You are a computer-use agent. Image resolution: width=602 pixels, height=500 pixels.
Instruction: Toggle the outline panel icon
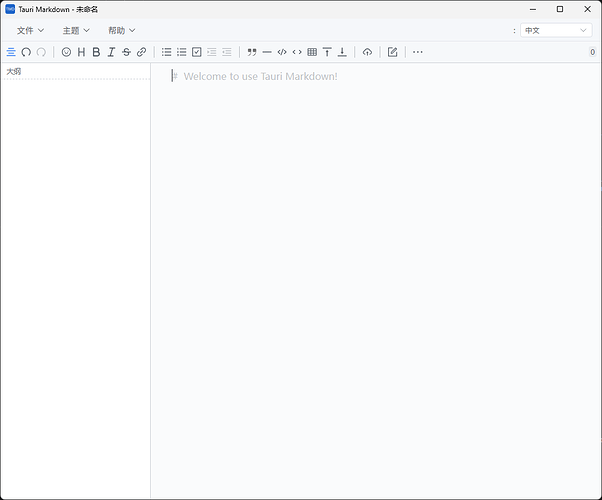[x=11, y=52]
